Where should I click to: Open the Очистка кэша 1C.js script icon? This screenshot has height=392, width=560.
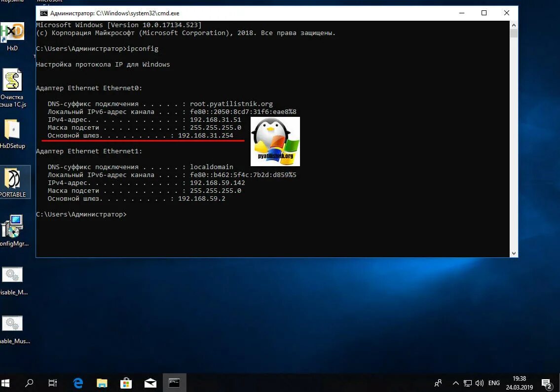tap(12, 87)
